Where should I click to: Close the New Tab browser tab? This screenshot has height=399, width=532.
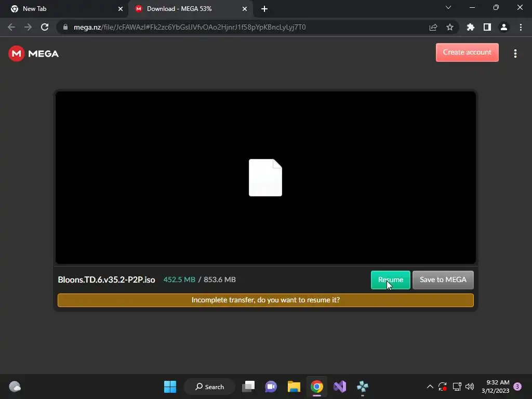coord(121,9)
